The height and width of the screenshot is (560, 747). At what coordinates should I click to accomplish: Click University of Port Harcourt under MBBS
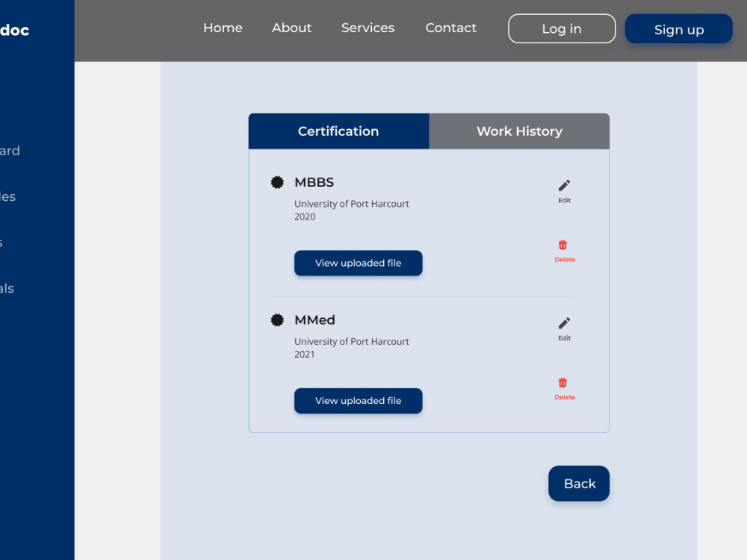(352, 204)
